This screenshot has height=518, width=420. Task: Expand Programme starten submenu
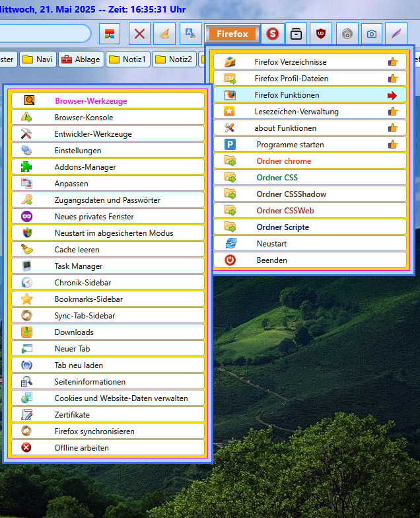[310, 144]
